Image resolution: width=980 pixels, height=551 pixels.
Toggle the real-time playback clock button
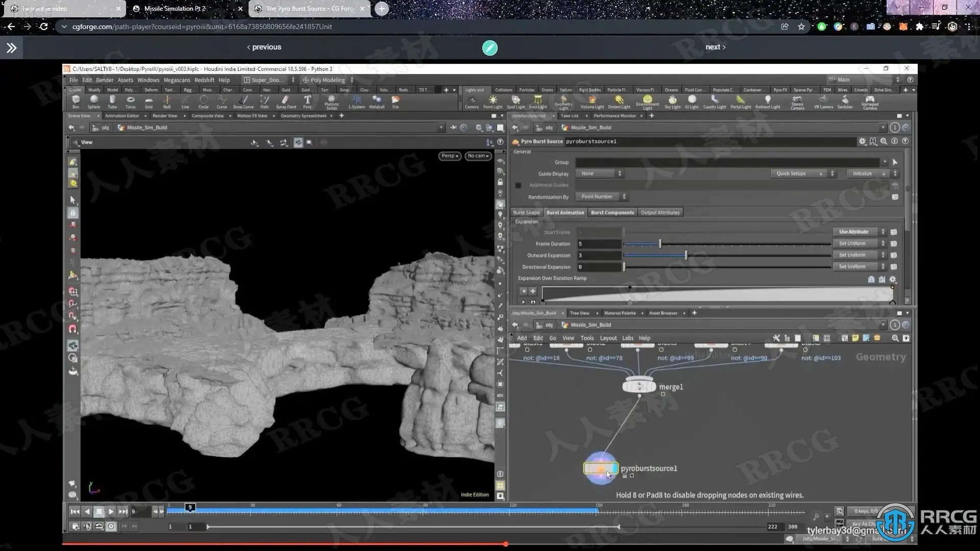click(111, 527)
